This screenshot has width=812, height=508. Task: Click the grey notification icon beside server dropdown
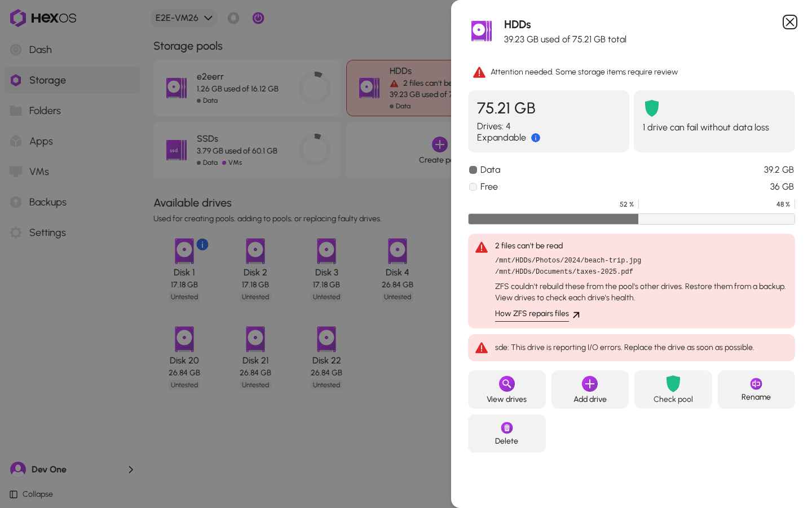(x=233, y=18)
